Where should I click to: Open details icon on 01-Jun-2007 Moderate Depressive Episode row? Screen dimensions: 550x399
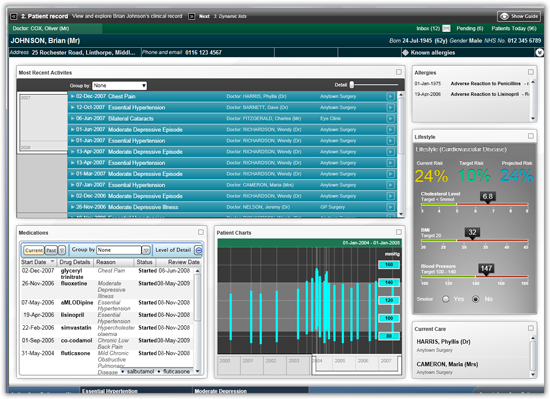click(x=390, y=130)
